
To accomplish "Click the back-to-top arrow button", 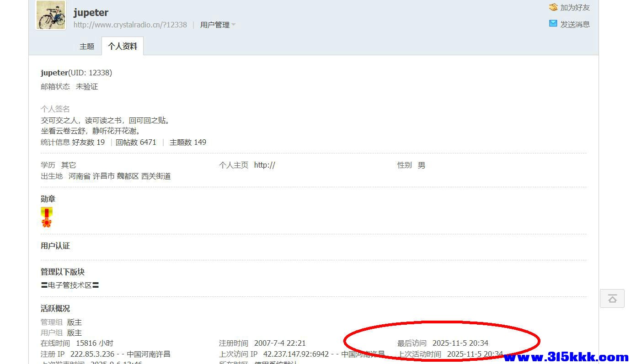I will point(612,298).
